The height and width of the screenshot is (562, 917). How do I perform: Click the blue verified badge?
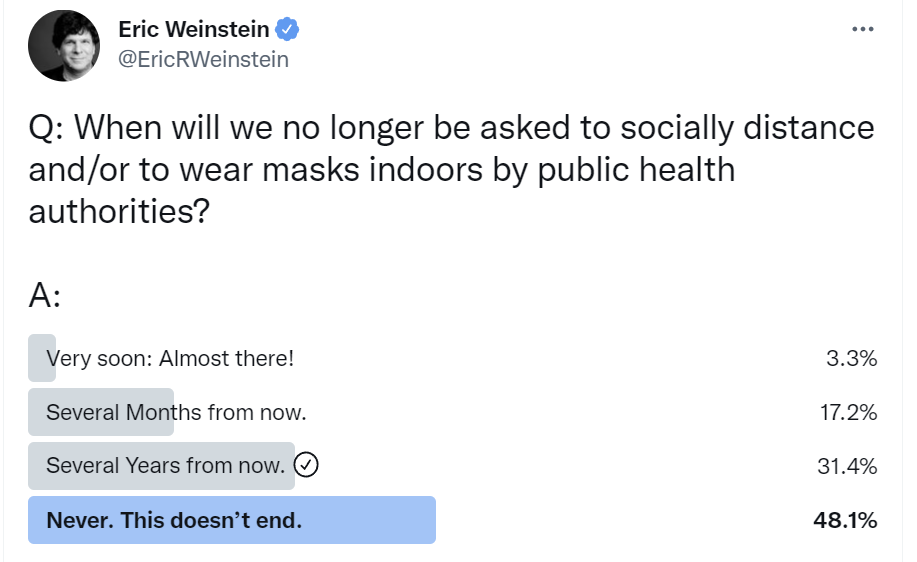coord(288,30)
